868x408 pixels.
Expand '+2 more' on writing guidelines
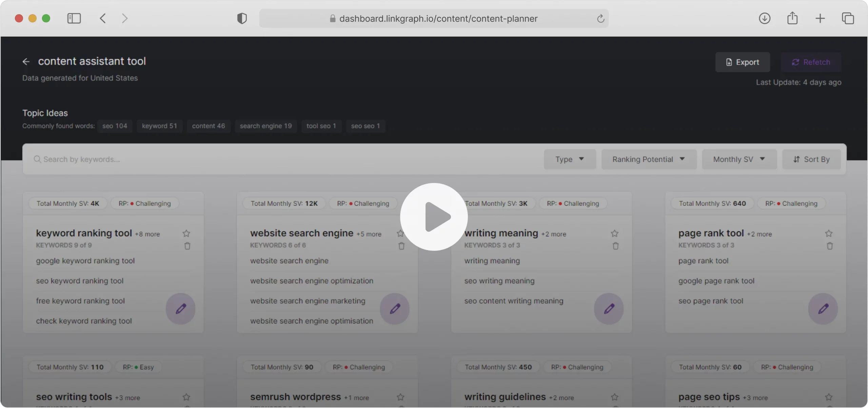click(x=561, y=398)
